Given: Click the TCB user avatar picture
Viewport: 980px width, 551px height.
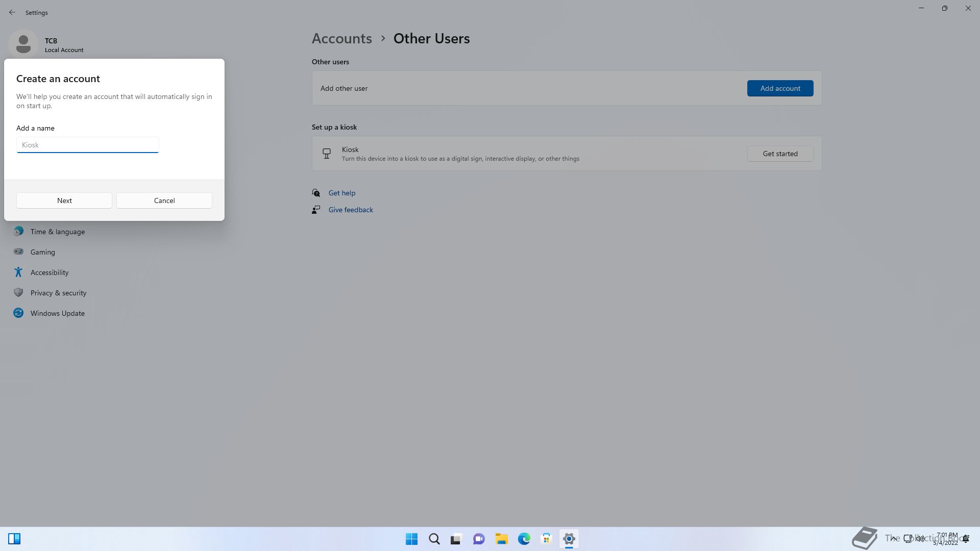Looking at the screenshot, I should pyautogui.click(x=23, y=44).
